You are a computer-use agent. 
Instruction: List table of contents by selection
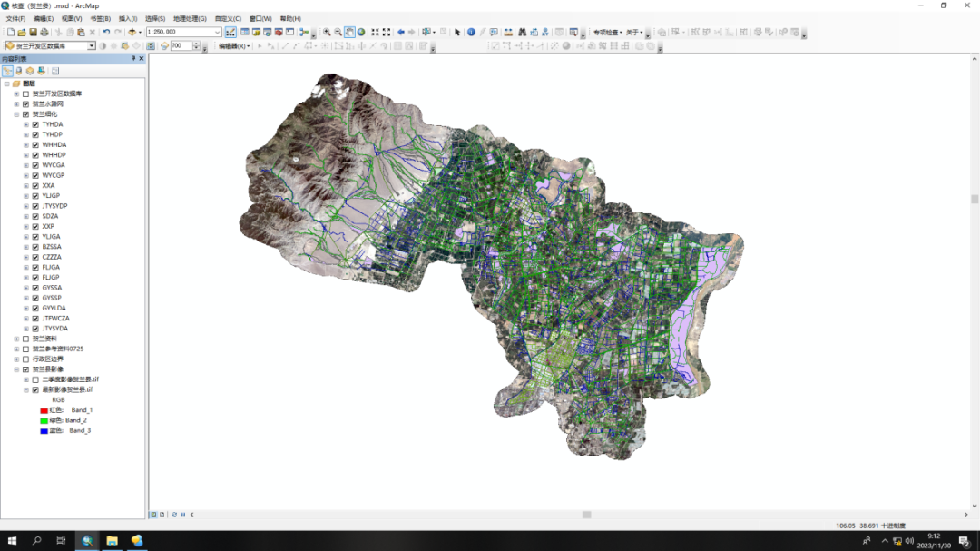coord(41,71)
